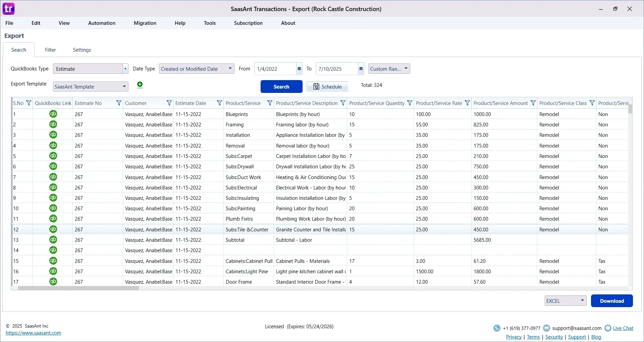
Task: Open the Subscription menu
Action: [x=248, y=23]
